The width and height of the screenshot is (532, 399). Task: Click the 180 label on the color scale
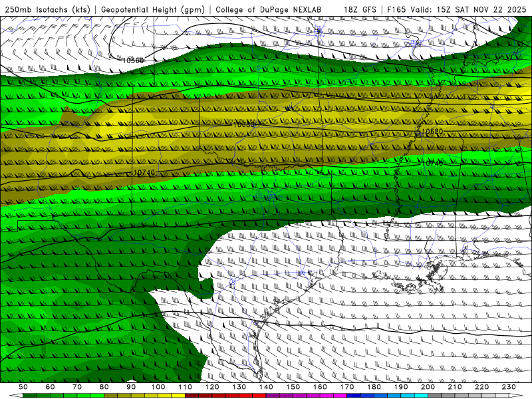(x=374, y=387)
